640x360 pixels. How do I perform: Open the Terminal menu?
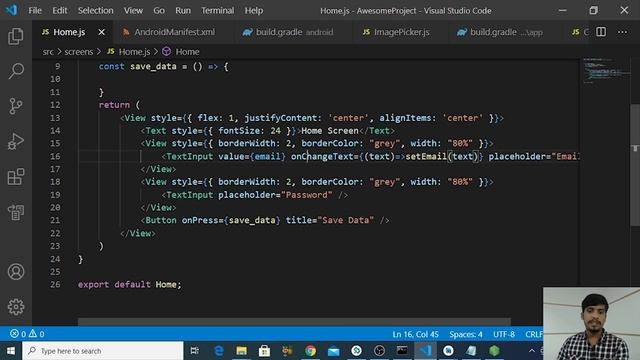[218, 10]
